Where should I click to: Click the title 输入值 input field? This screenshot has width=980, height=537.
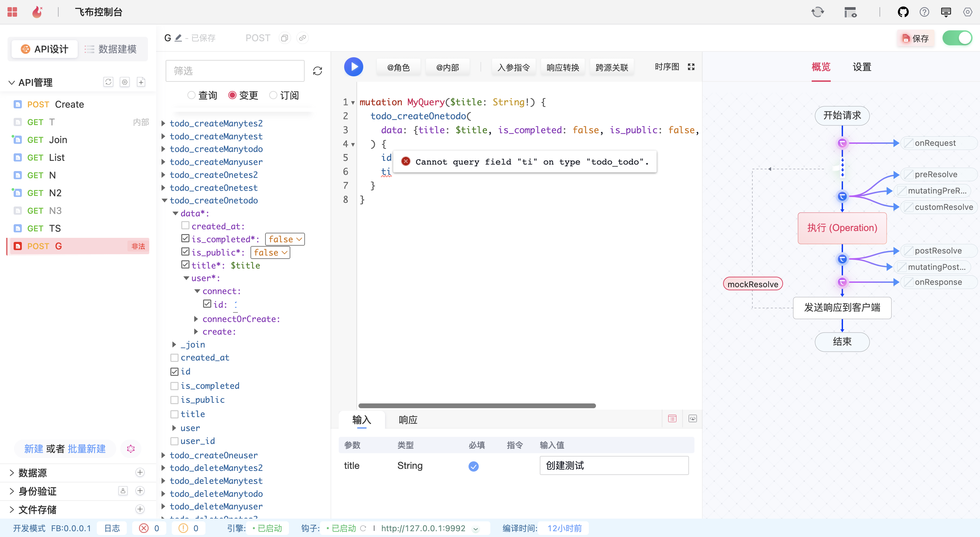614,465
